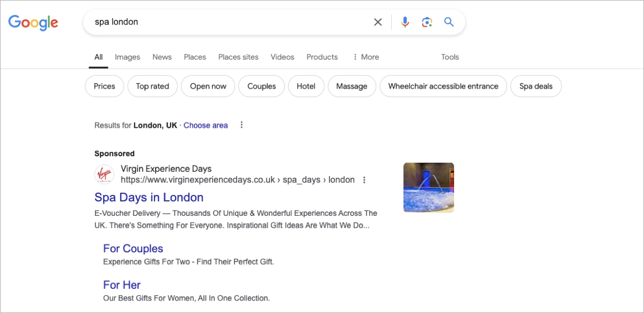
Task: Open the three-dot menu beside Choose area
Action: click(x=241, y=125)
